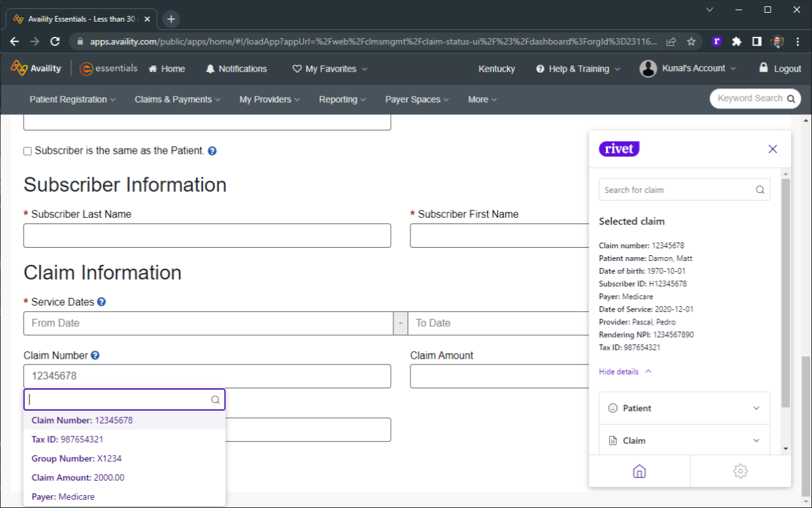The height and width of the screenshot is (508, 812).
Task: Expand the Patient section in Rivet panel
Action: (756, 408)
